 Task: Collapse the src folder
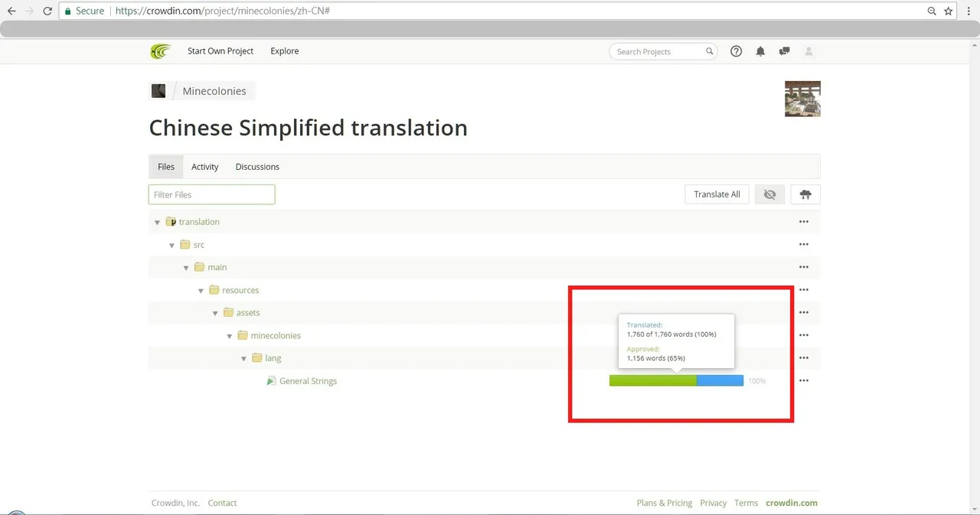coord(172,246)
